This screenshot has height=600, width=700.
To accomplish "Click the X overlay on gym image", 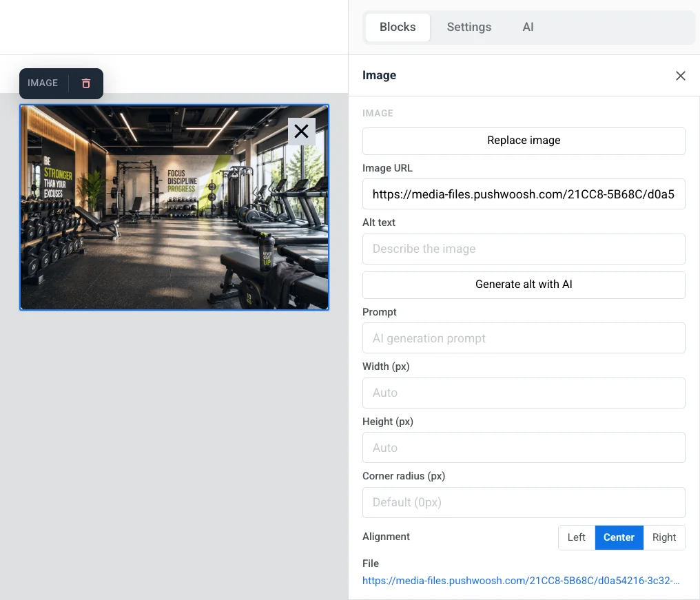I will tap(301, 132).
